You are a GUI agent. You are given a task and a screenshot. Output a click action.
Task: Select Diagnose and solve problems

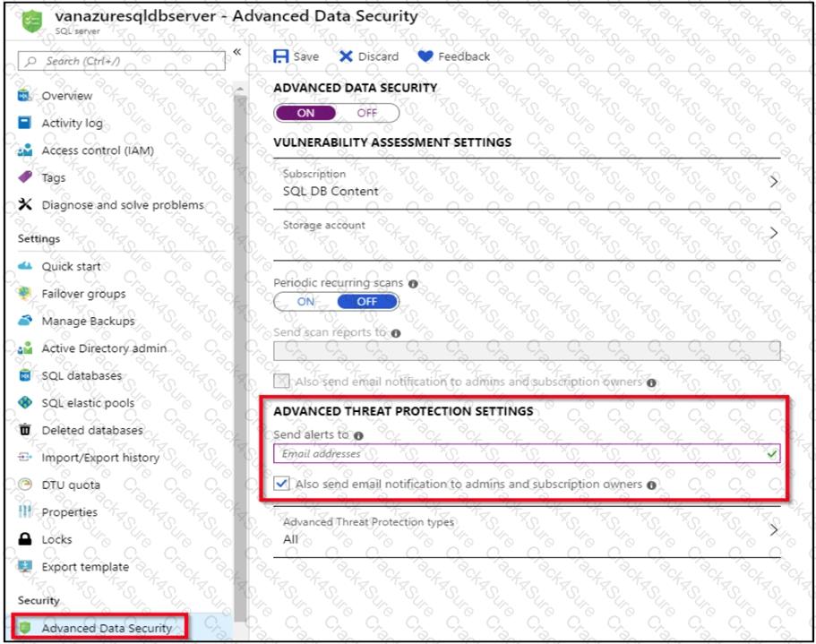pos(125,205)
